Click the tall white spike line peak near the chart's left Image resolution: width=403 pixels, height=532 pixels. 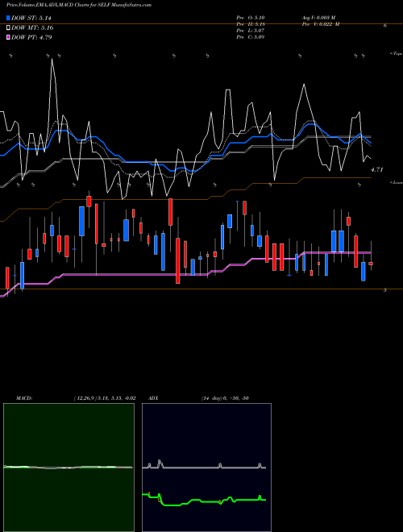[x=52, y=60]
